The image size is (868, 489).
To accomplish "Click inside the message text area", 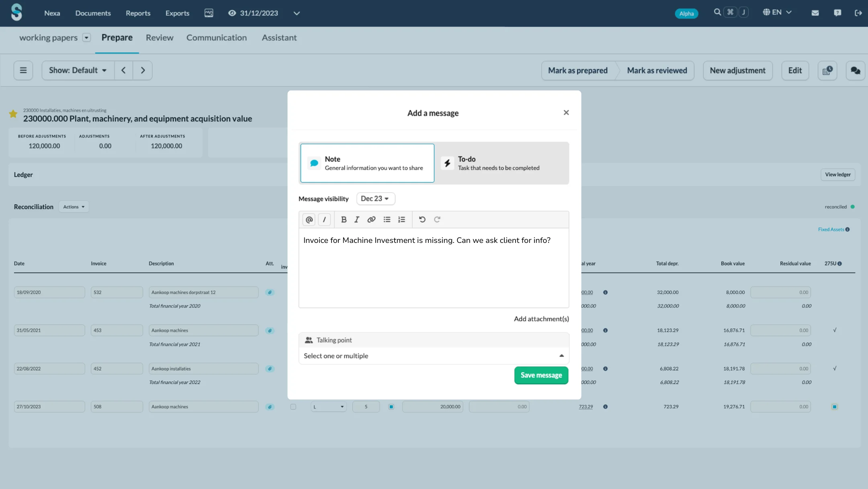I will 433,273.
